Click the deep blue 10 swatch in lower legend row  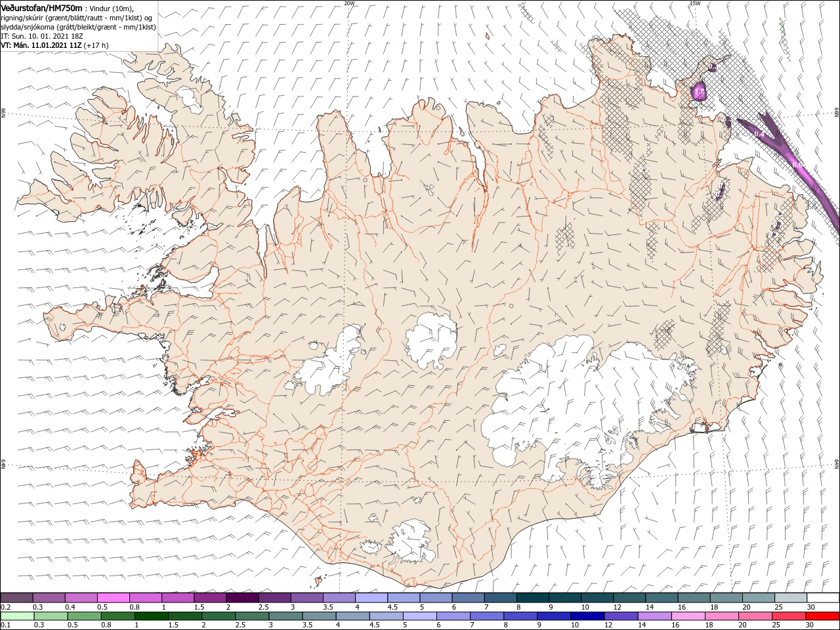(587, 616)
